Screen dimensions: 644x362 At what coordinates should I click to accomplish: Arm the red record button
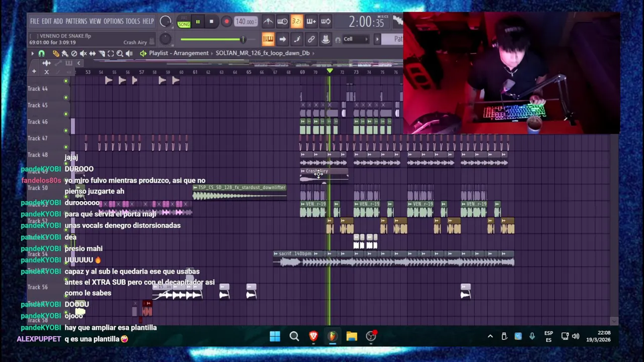pos(226,22)
